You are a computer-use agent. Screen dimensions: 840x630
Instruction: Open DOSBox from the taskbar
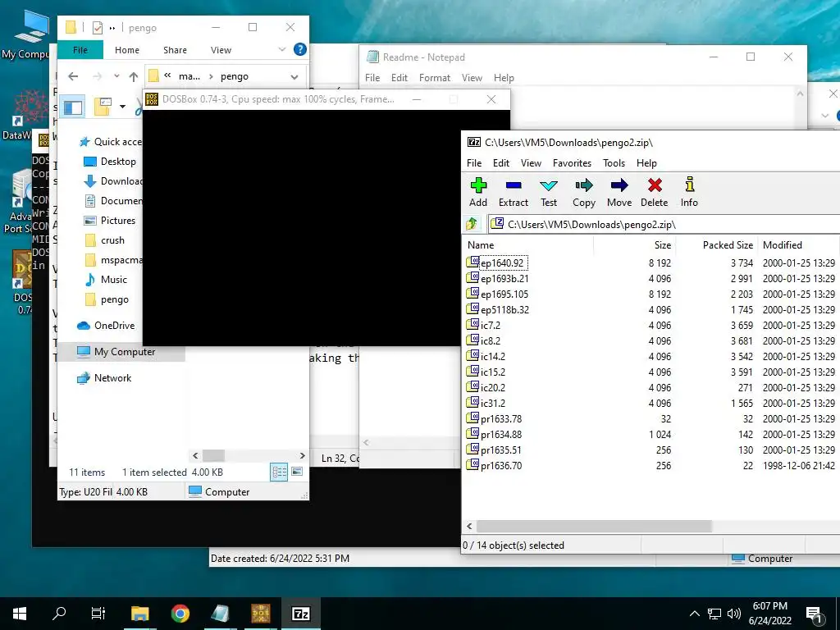tap(260, 614)
